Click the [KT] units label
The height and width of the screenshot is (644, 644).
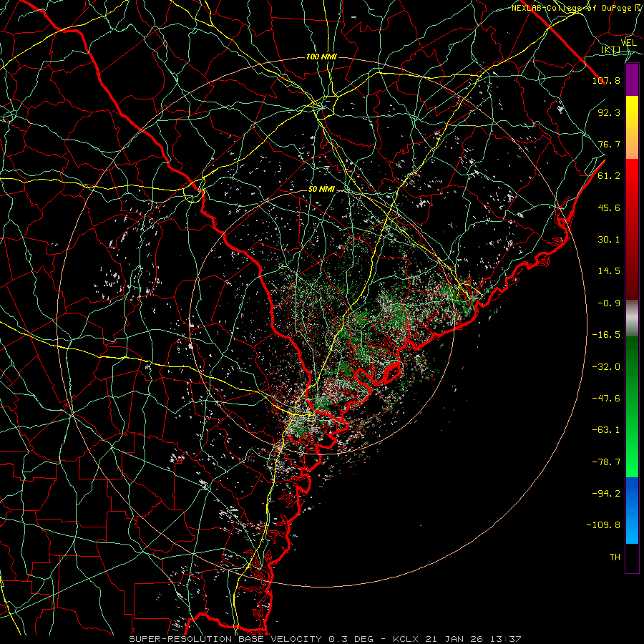click(611, 49)
